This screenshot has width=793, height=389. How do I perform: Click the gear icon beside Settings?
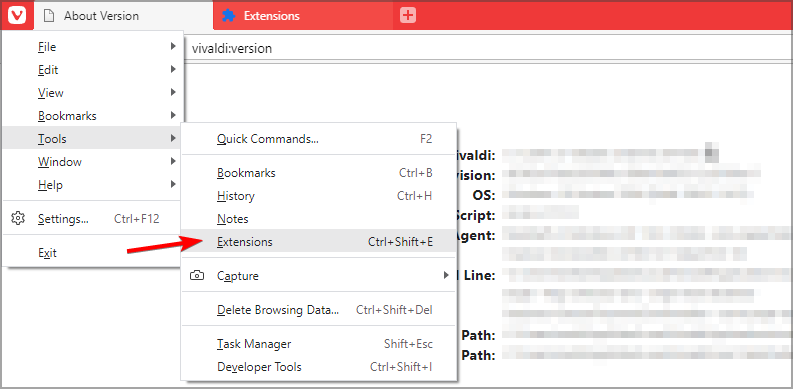18,219
